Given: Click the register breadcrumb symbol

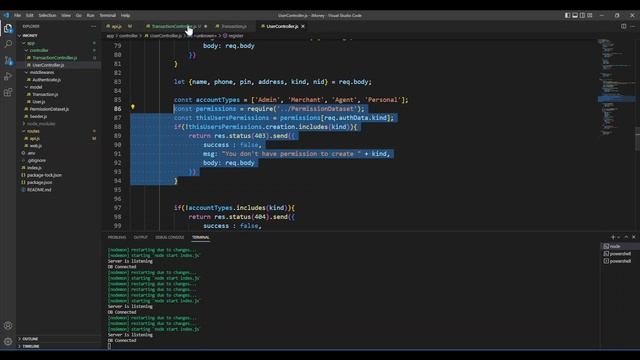Looking at the screenshot, I should click(236, 36).
